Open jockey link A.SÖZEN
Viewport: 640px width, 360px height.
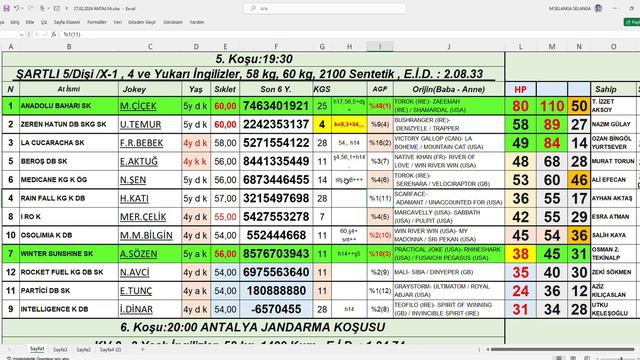click(138, 254)
